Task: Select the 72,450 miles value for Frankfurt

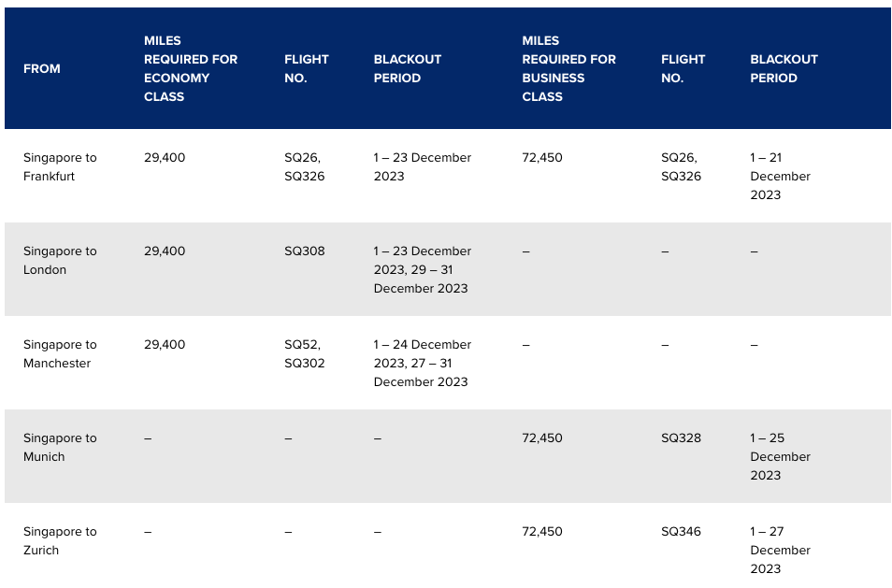Action: [542, 158]
